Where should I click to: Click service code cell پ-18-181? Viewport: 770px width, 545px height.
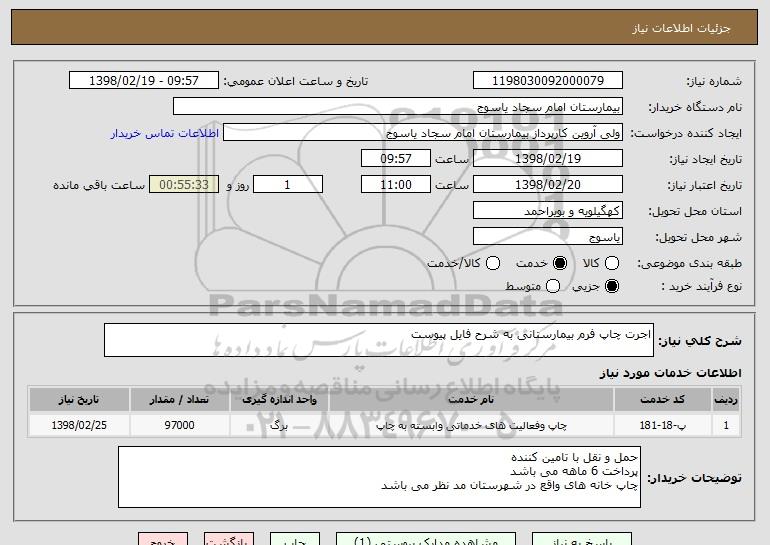(x=662, y=425)
